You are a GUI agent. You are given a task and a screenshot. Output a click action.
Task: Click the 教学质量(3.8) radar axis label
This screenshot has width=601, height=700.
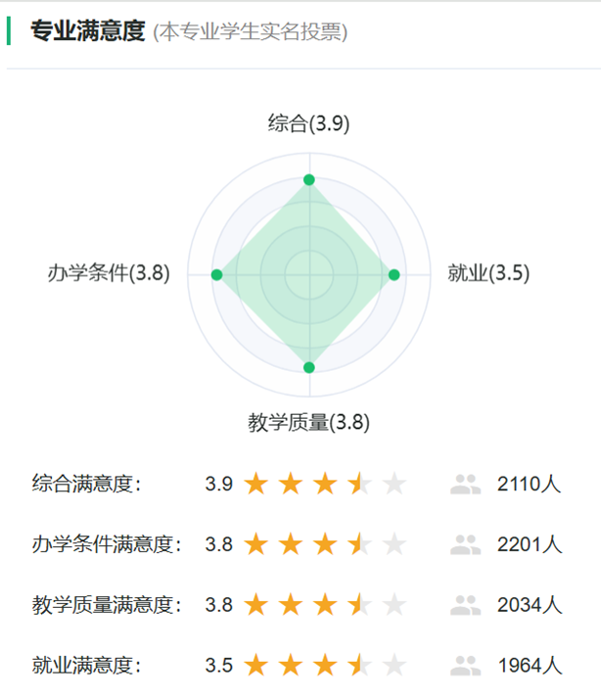click(308, 423)
